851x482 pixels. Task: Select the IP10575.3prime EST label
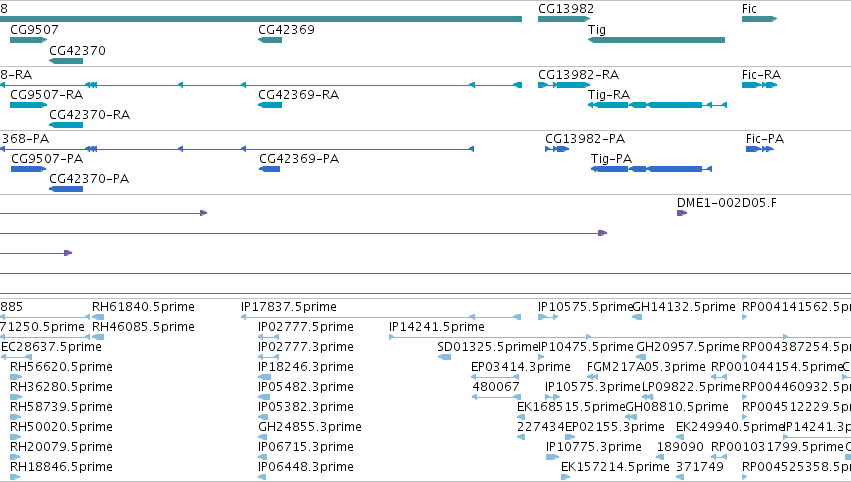[593, 386]
